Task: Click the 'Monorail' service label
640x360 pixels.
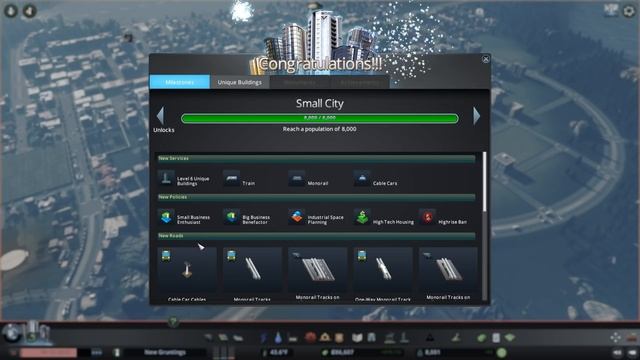Action: 318,183
